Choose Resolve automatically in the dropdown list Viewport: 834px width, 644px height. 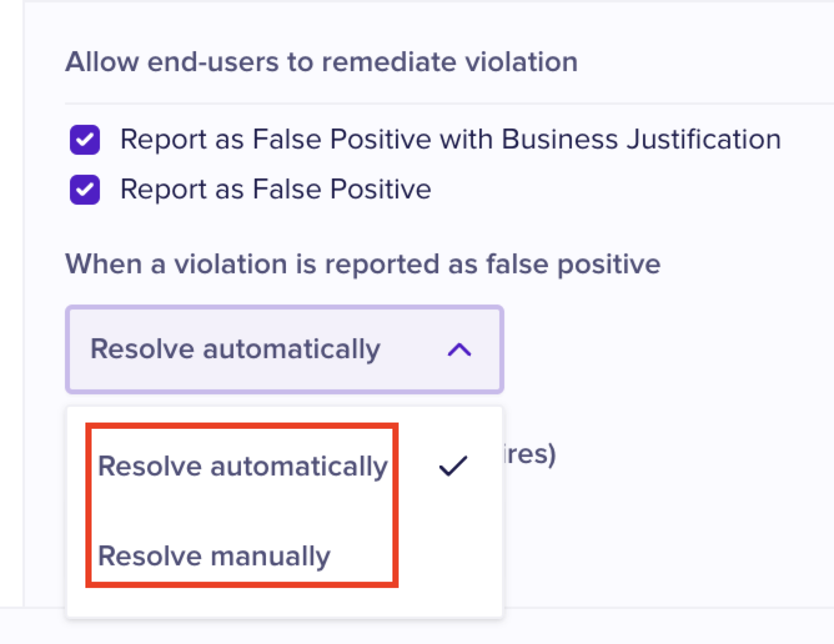click(243, 467)
